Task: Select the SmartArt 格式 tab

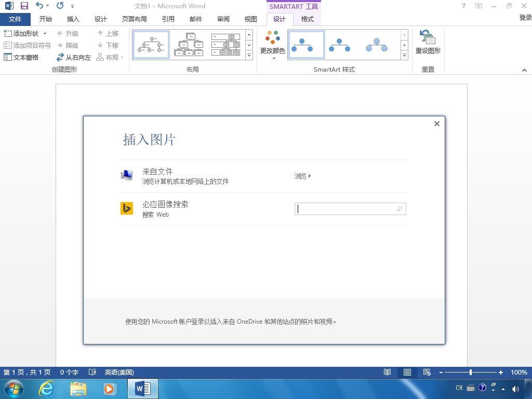Action: click(308, 19)
